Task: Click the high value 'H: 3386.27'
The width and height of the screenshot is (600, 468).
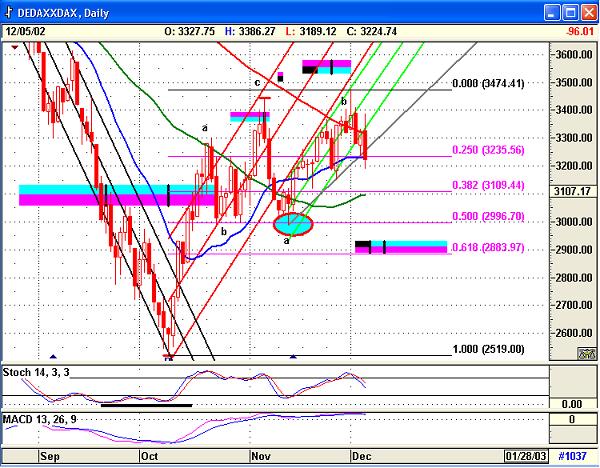Action: (x=250, y=31)
